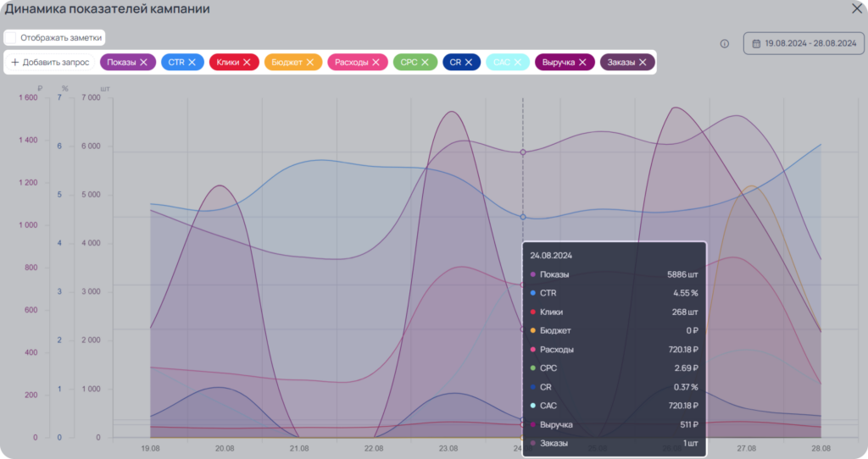This screenshot has width=868, height=459.
Task: Click the calendar icon in date field
Action: click(x=756, y=44)
